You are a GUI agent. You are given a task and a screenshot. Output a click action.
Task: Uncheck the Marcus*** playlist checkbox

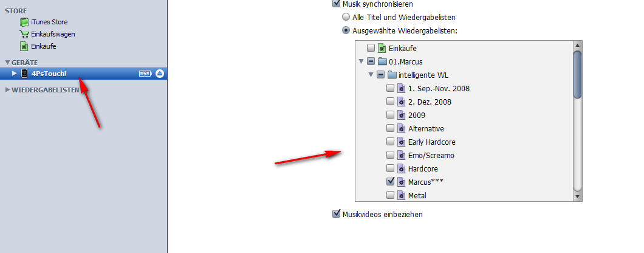tap(391, 181)
